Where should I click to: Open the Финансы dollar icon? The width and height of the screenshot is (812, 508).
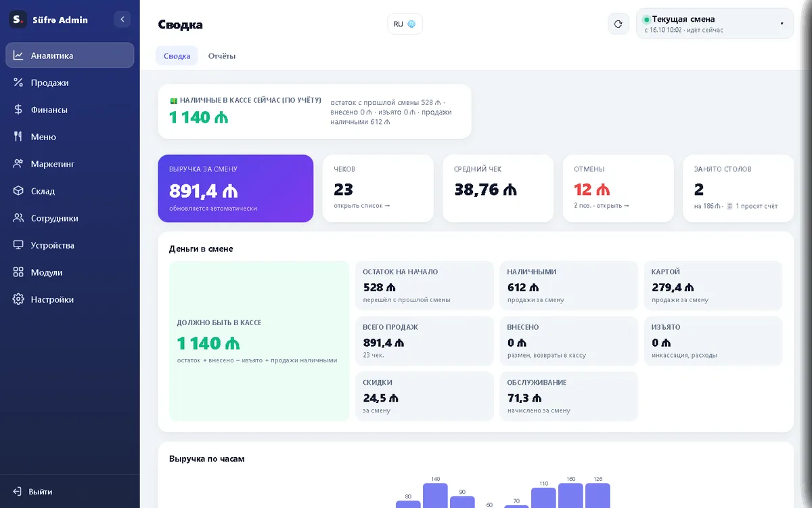tap(18, 110)
